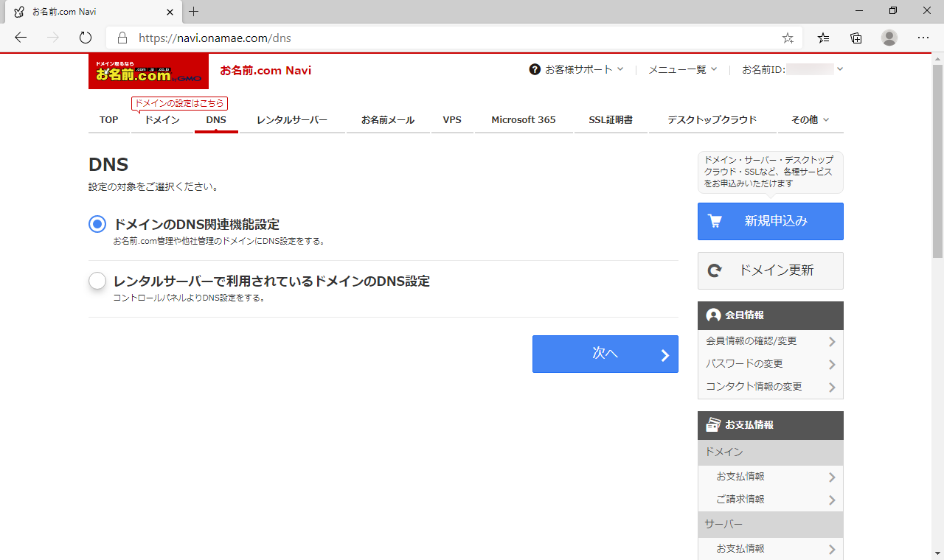Expand お客様サポート dropdown

point(584,69)
